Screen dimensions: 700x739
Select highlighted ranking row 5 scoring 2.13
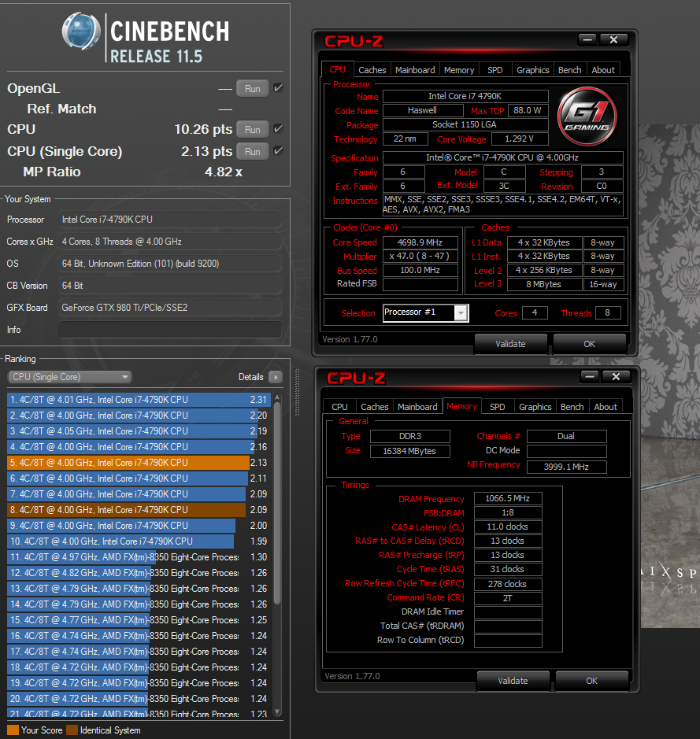[139, 462]
